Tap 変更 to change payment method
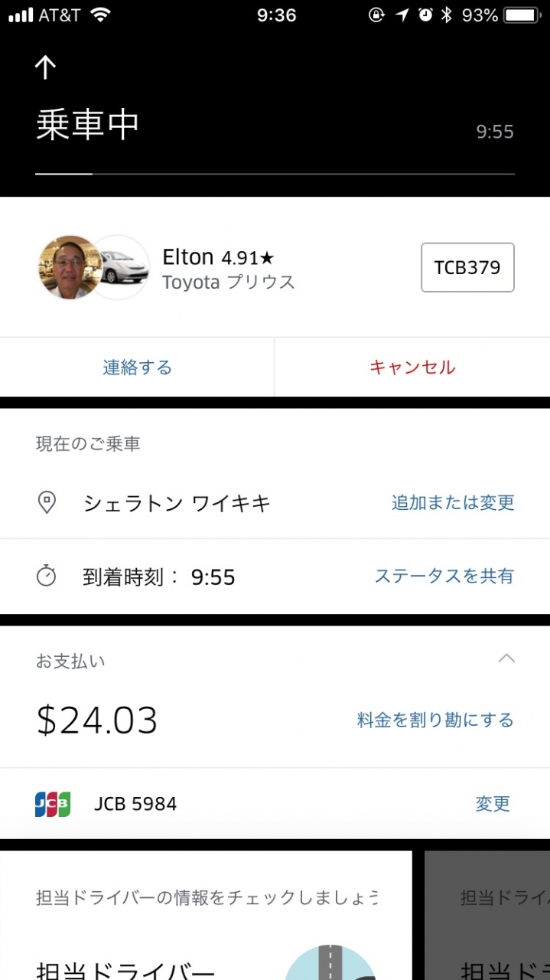Viewport: 550px width, 980px height. click(493, 804)
